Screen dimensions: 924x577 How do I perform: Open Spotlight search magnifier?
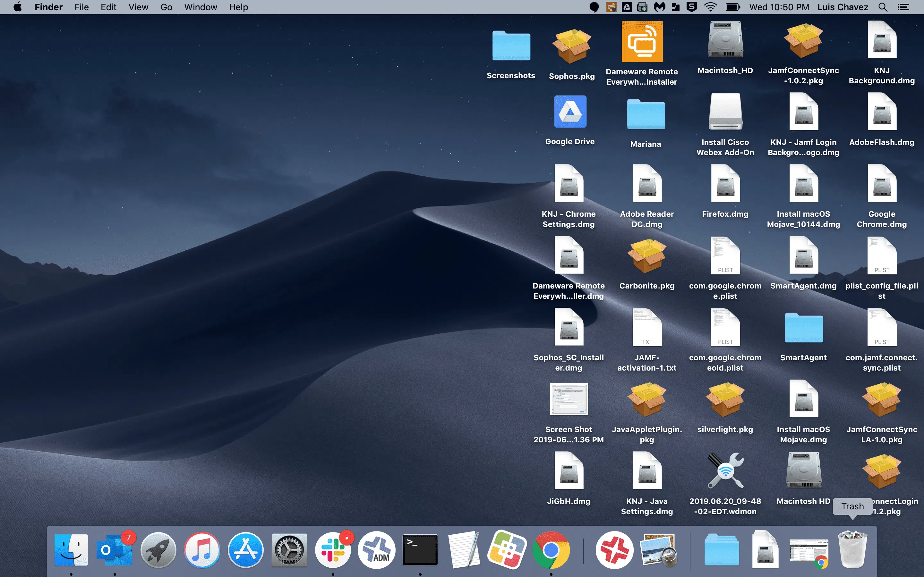coord(883,7)
